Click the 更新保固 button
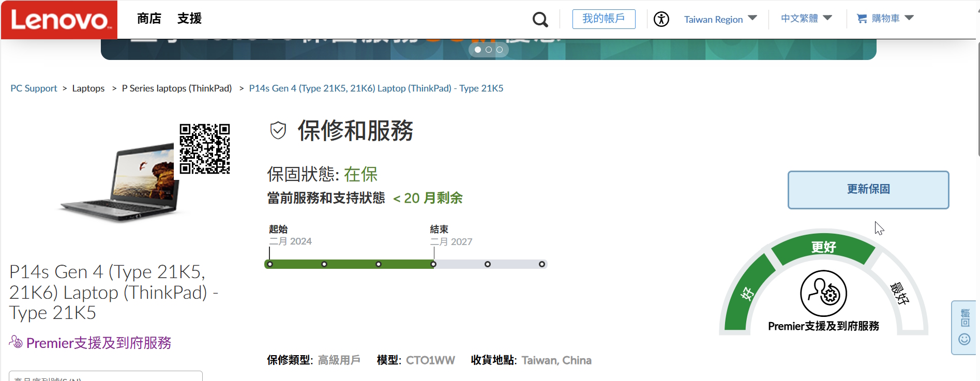The image size is (980, 381). pyautogui.click(x=868, y=190)
